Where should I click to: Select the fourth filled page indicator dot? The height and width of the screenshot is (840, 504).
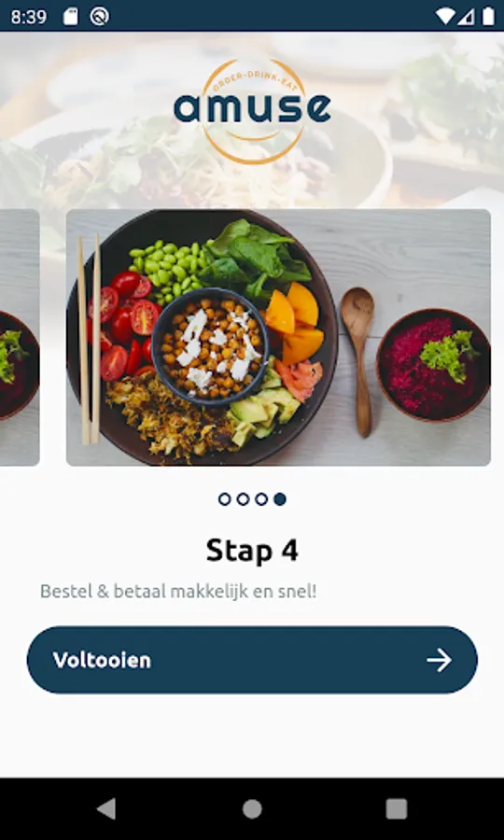pos(280,499)
